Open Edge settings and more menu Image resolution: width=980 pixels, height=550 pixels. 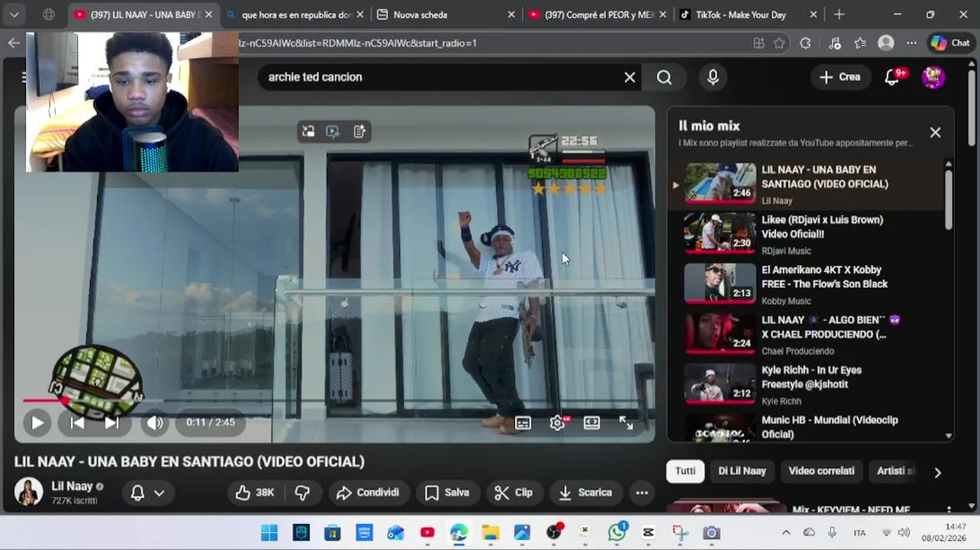click(911, 43)
